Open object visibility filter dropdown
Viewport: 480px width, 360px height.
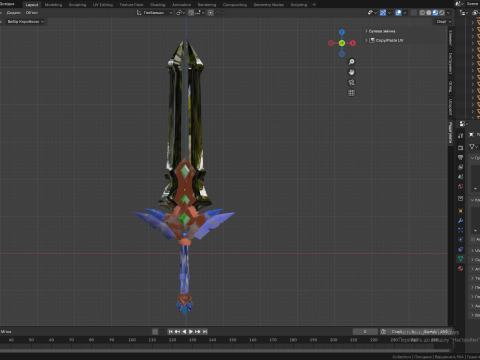point(372,13)
